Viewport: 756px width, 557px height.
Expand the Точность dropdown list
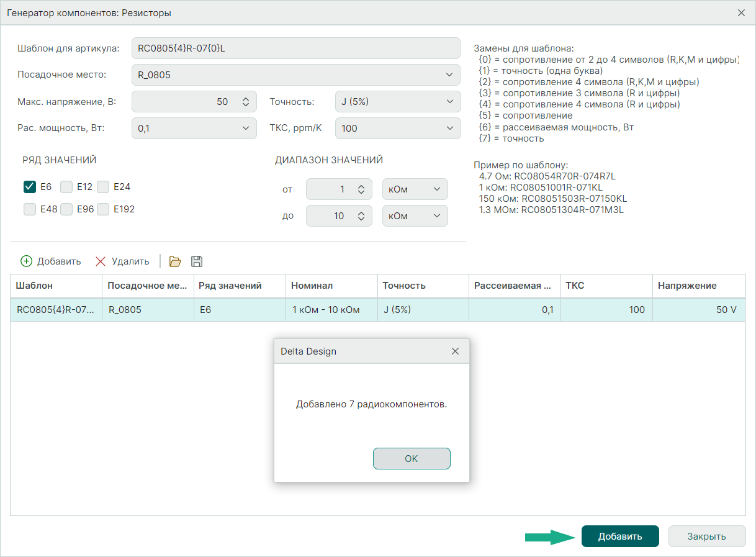coord(397,102)
